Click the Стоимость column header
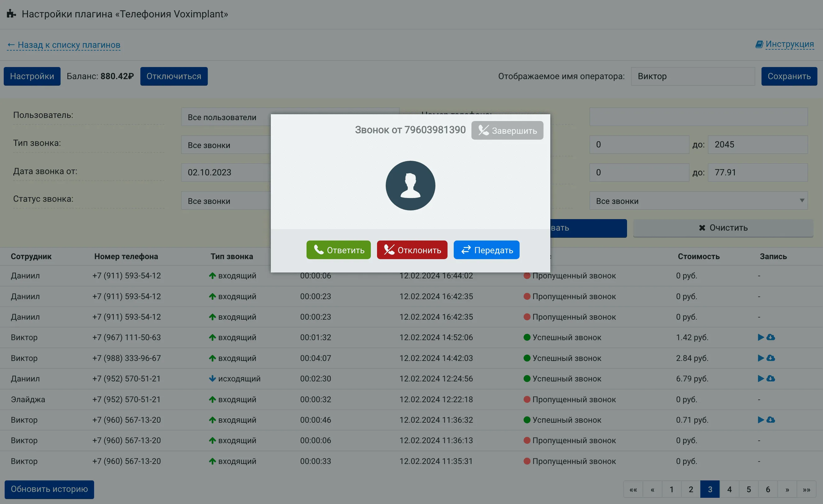Screen dimensions: 823x504 click(698, 256)
